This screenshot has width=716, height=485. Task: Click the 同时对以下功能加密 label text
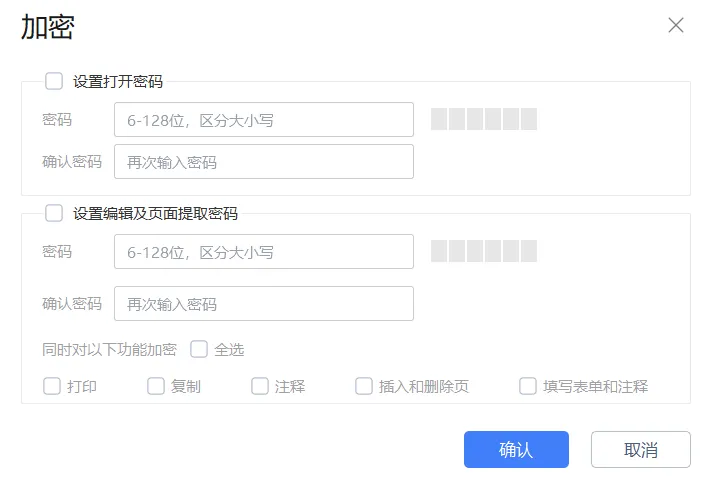tap(109, 350)
